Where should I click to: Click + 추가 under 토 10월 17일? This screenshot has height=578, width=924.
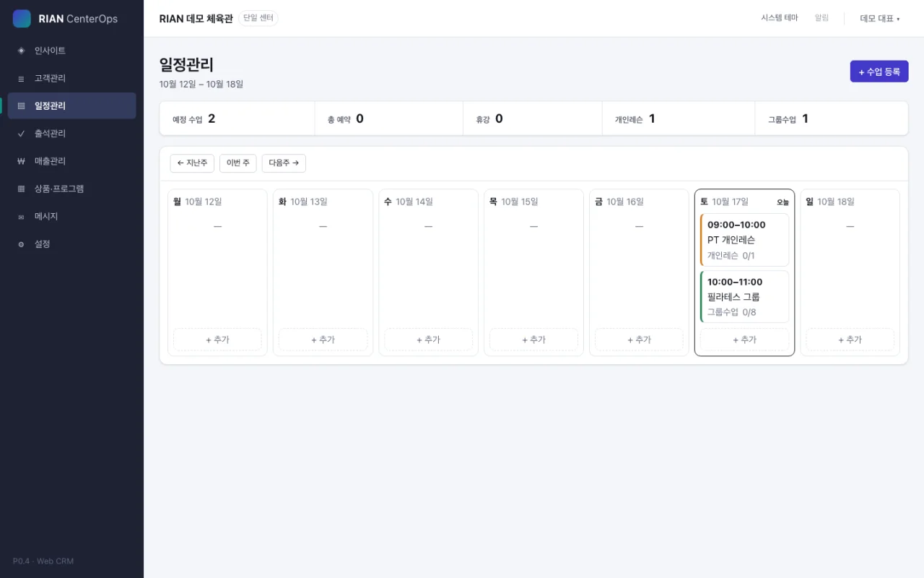pyautogui.click(x=744, y=340)
